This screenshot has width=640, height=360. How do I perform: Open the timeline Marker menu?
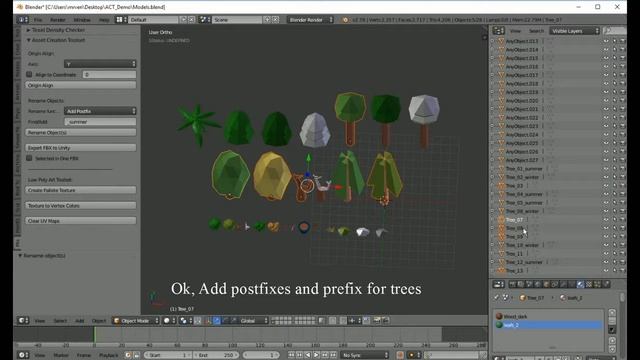click(61, 355)
